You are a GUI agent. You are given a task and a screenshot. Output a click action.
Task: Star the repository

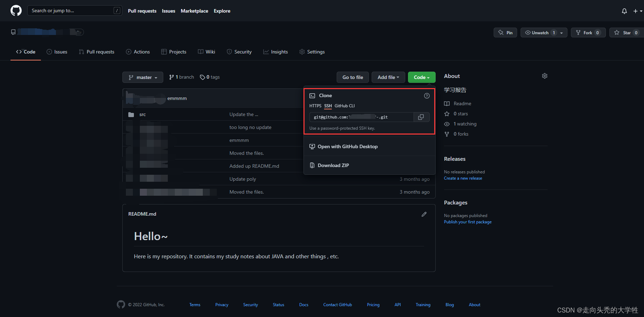click(x=627, y=33)
